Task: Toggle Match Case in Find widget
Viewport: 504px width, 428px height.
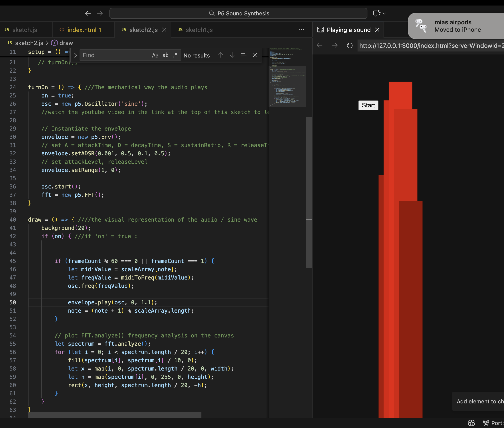Action: tap(155, 55)
